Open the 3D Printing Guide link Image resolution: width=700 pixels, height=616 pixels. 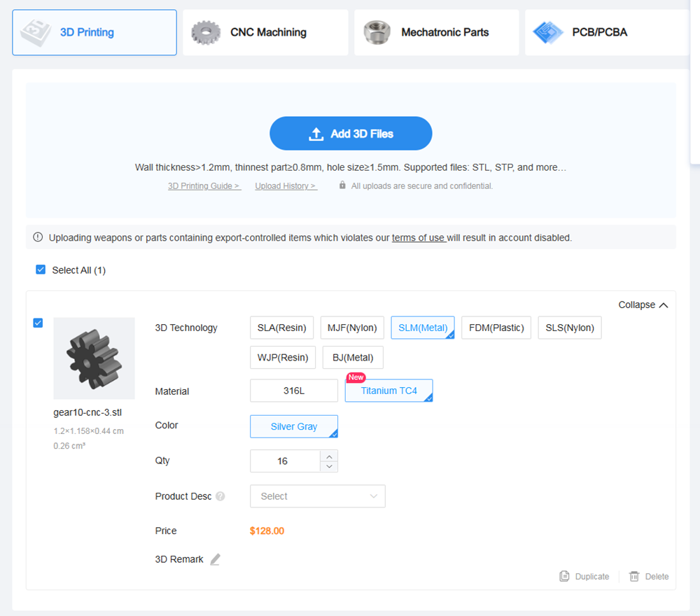point(204,186)
